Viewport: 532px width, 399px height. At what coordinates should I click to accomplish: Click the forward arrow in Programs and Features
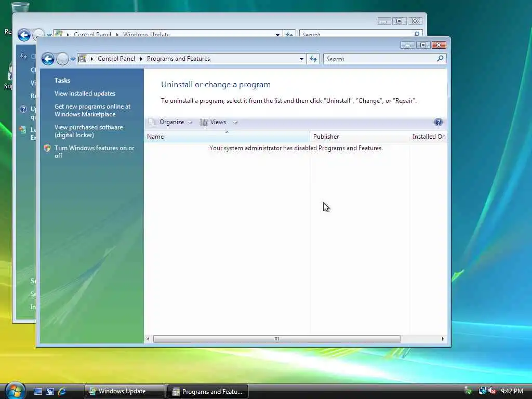(x=62, y=59)
